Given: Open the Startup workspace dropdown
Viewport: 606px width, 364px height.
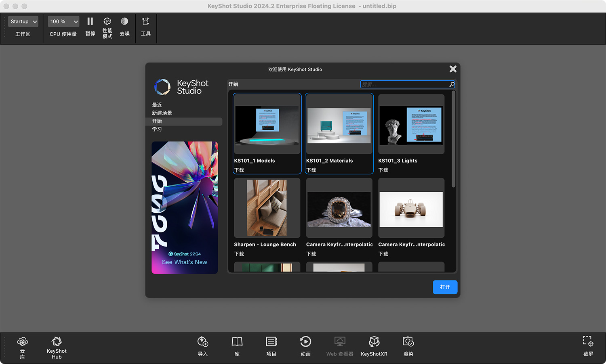Looking at the screenshot, I should (23, 21).
